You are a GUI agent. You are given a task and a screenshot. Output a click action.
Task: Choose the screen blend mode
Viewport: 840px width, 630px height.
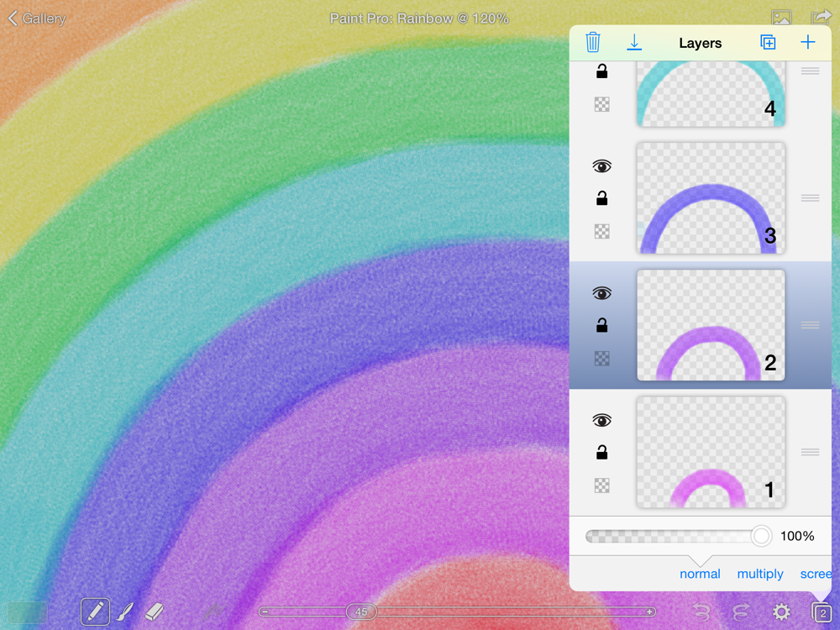(x=816, y=574)
